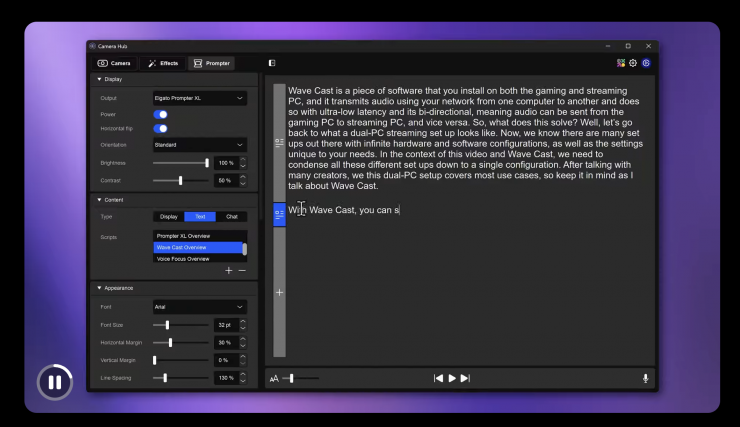Open the settings gear icon
The height and width of the screenshot is (427, 740).
tap(633, 63)
